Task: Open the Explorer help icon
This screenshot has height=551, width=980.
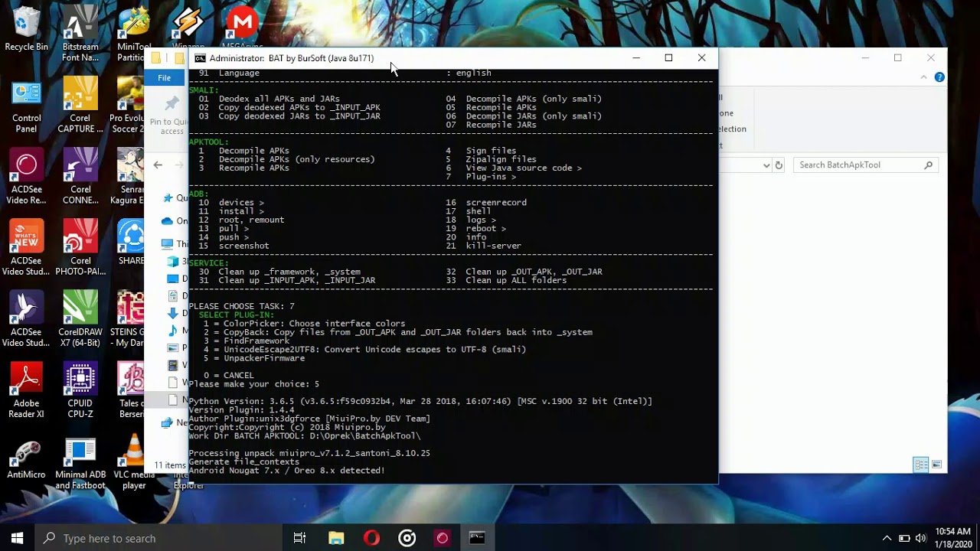Action: coord(939,77)
